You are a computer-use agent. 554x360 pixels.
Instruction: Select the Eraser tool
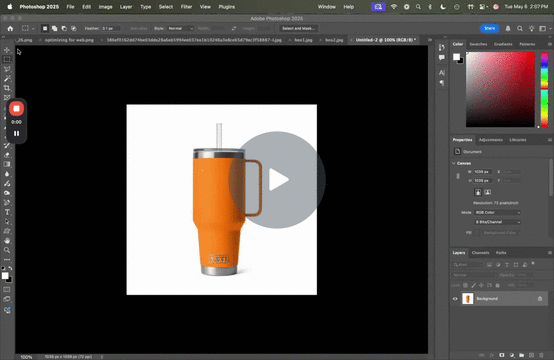pos(7,155)
